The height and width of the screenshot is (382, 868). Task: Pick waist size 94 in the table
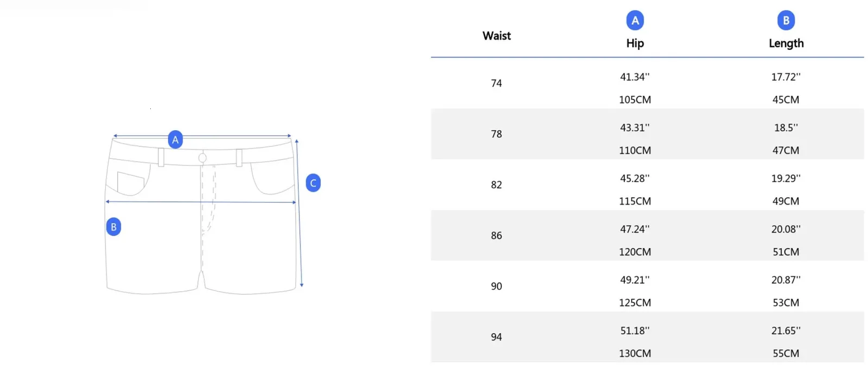(496, 337)
